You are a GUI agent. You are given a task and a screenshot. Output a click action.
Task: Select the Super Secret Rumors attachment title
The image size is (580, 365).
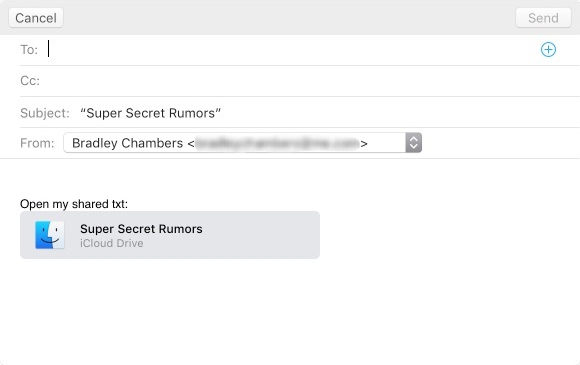pyautogui.click(x=141, y=229)
